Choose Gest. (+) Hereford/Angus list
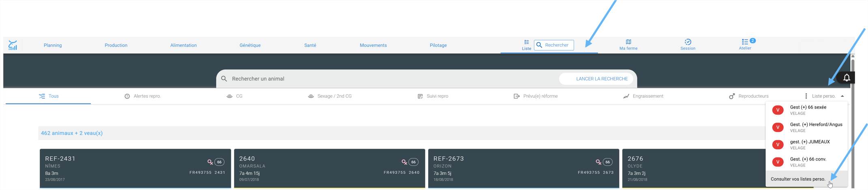This screenshot has width=868, height=190. pos(807,127)
